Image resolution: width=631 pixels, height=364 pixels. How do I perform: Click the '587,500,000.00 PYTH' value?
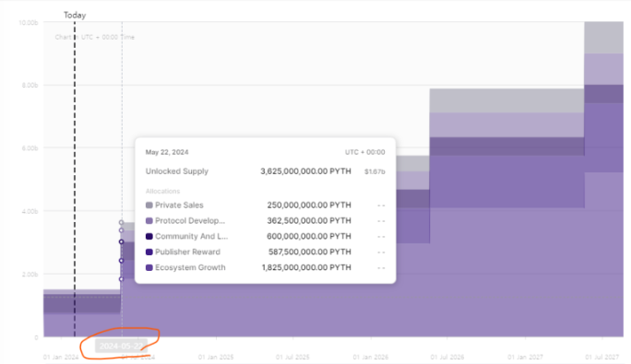[x=310, y=252]
